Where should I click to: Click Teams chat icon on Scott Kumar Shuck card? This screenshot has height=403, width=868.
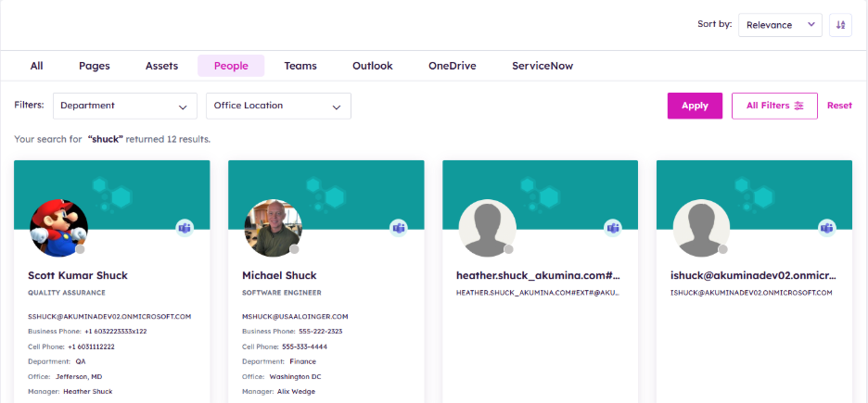(x=185, y=228)
